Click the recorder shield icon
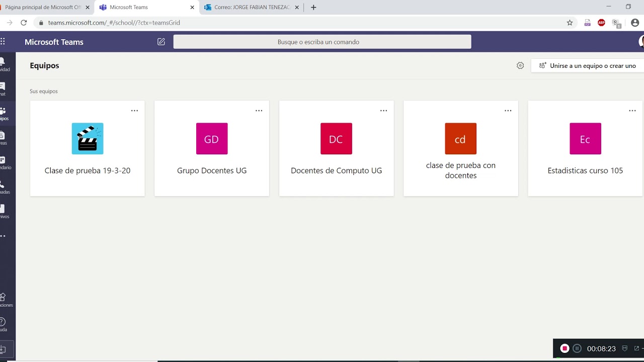Viewport: 644px width, 362px height. click(625, 348)
